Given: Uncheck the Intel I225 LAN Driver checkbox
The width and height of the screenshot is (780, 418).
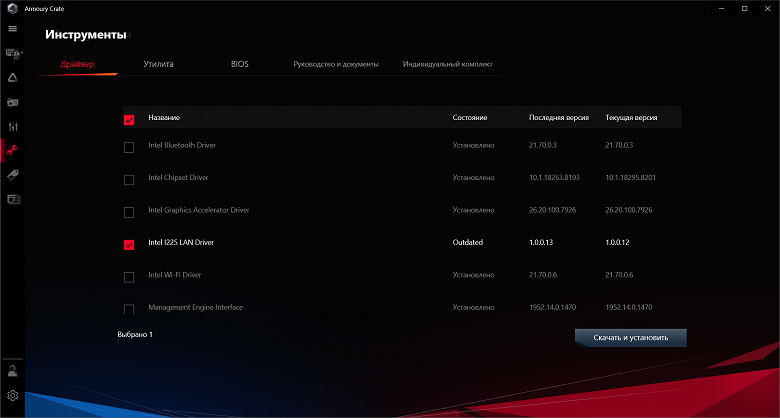Looking at the screenshot, I should 129,245.
